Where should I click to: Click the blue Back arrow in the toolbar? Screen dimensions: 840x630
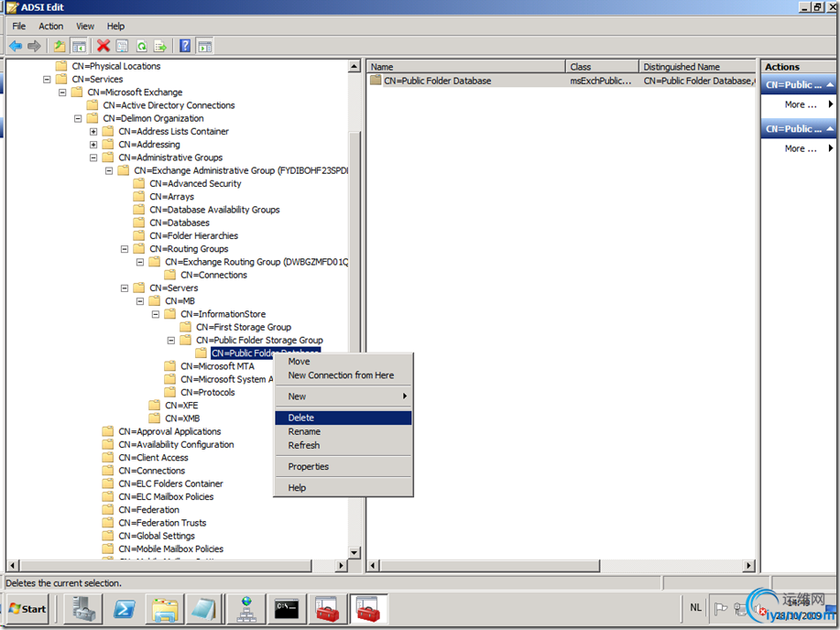(16, 46)
